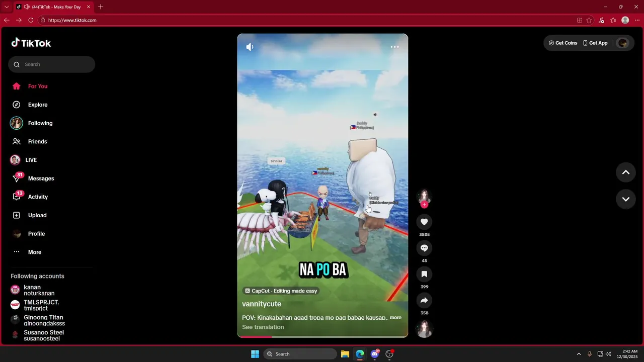644x362 pixels.
Task: Click the taskbar Search box
Action: 300,354
